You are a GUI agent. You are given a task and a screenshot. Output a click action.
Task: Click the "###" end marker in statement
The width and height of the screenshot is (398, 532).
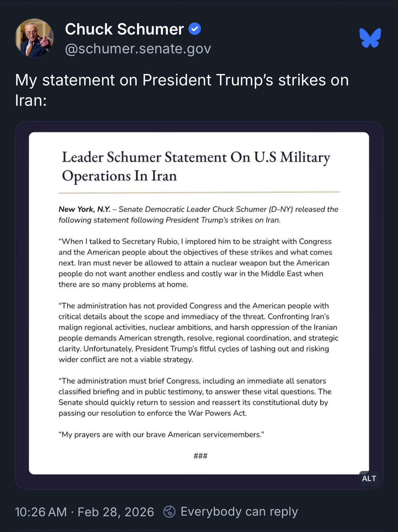tap(200, 456)
